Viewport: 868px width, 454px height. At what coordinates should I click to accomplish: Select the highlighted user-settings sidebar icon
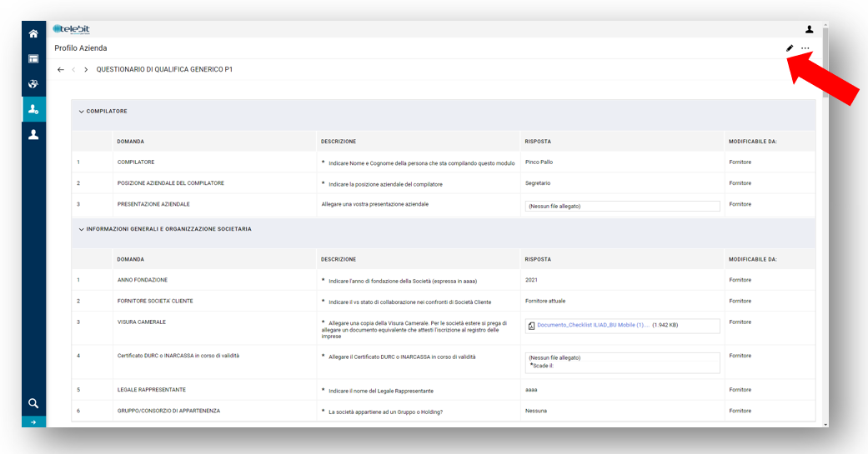[33, 109]
